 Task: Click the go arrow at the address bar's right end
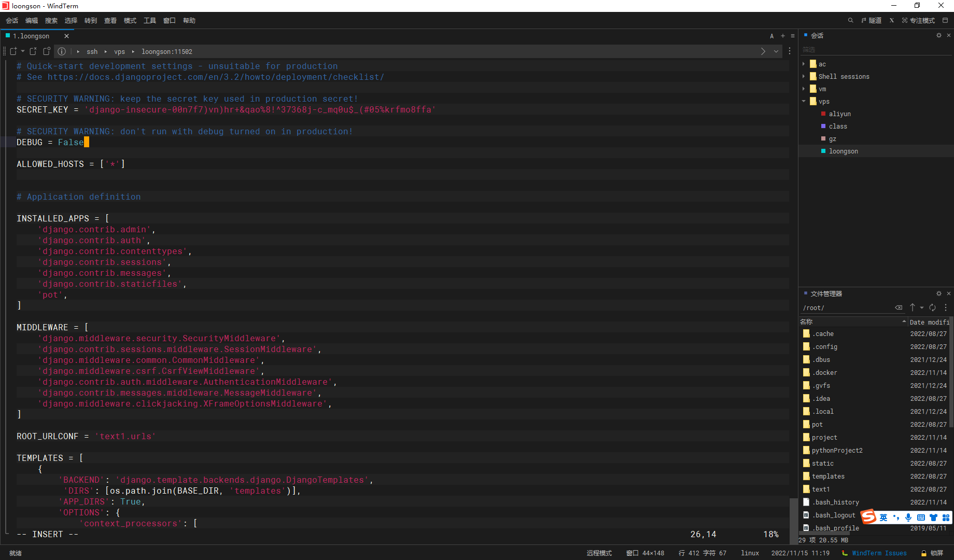pos(763,51)
